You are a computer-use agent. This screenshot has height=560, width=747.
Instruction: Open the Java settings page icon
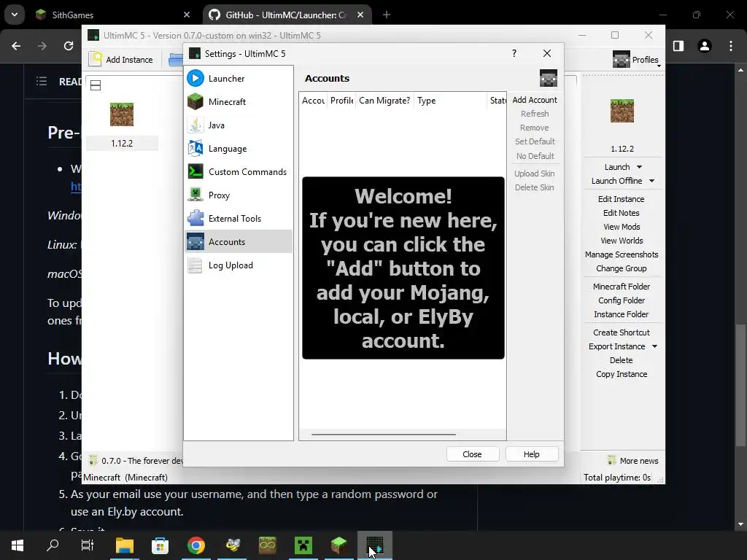pyautogui.click(x=196, y=125)
